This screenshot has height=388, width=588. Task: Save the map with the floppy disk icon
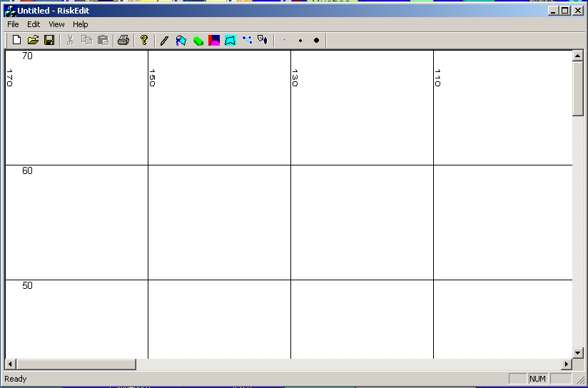click(x=49, y=40)
